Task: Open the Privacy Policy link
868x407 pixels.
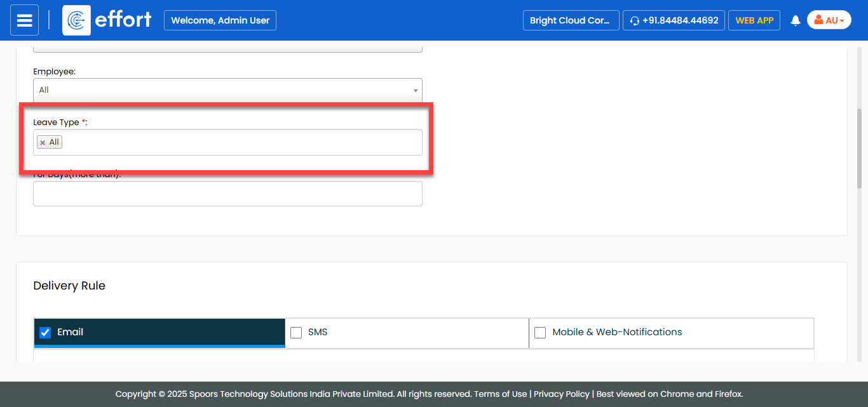Action: 561,394
